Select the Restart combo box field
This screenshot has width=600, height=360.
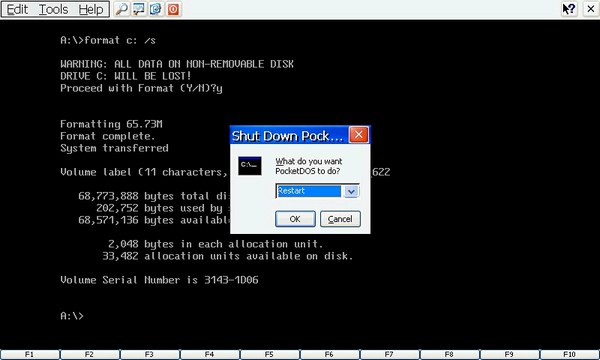click(x=317, y=191)
